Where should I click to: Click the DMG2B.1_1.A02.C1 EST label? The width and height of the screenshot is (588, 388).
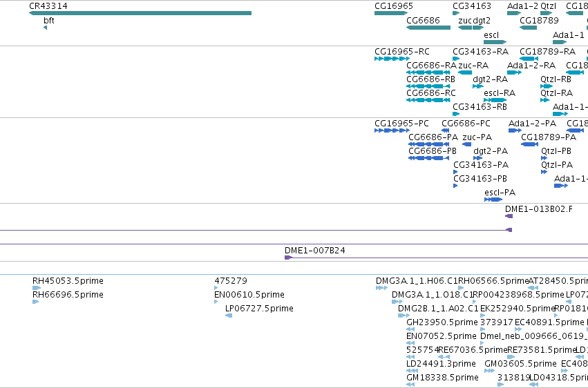pyautogui.click(x=438, y=309)
